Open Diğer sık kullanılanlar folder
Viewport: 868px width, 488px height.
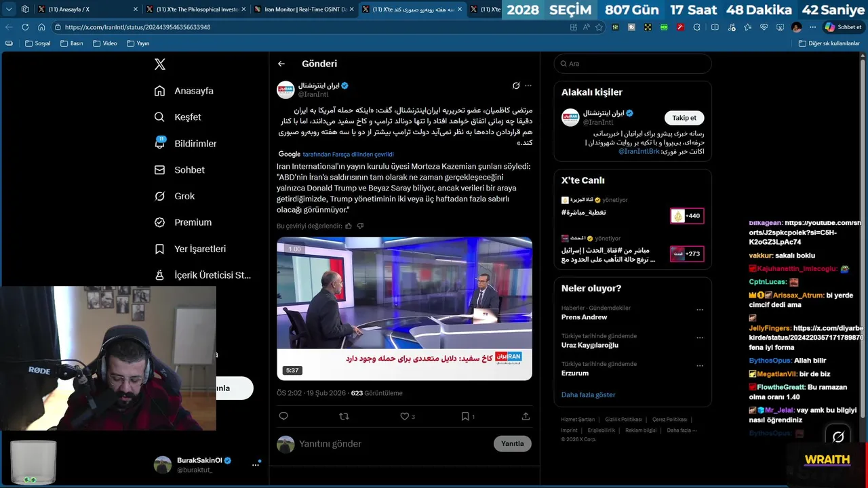point(829,43)
